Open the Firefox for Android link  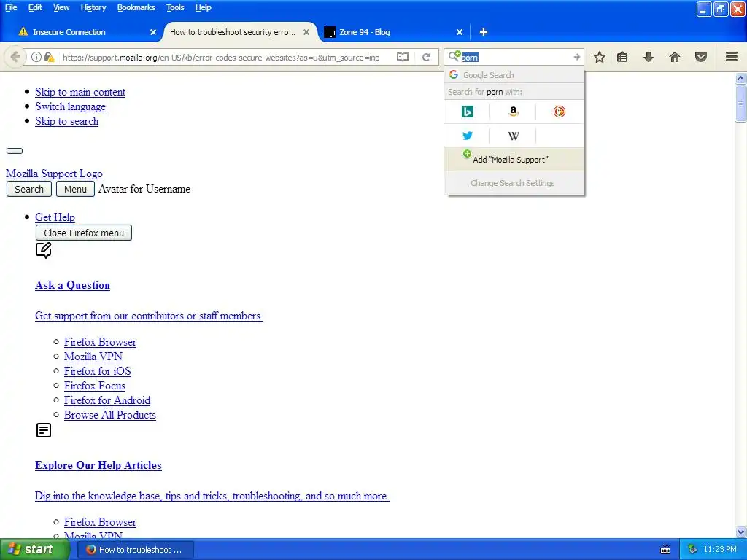coord(107,400)
